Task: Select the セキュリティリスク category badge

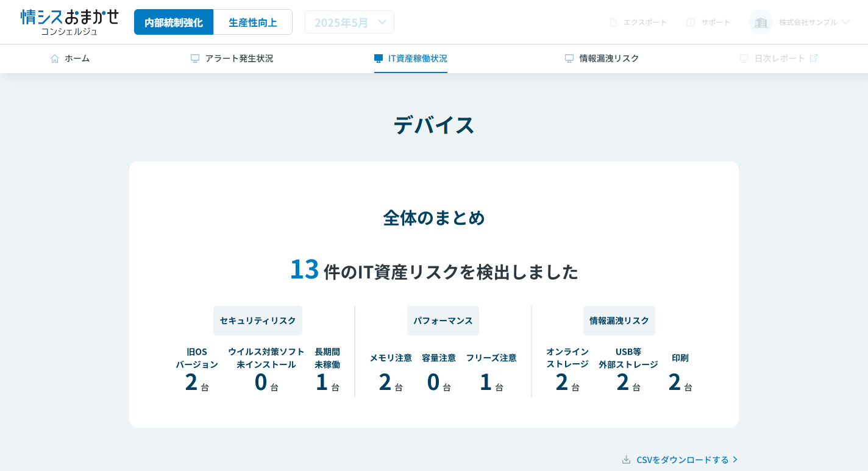Action: tap(257, 320)
